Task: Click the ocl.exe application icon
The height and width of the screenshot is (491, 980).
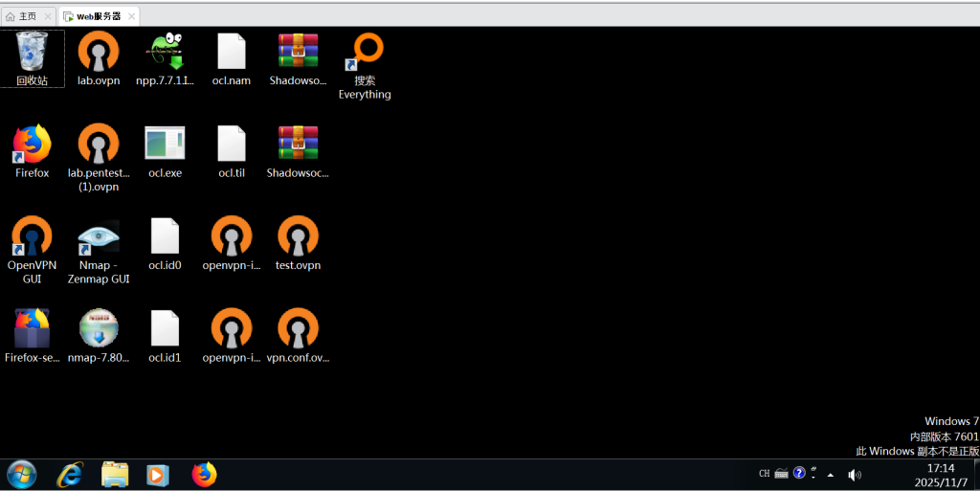Action: 165,150
